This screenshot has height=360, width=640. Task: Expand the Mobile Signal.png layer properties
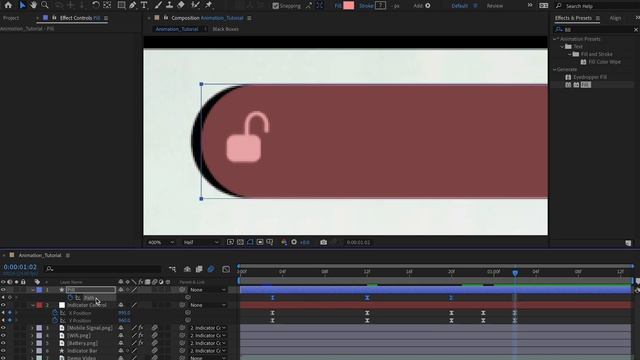pyautogui.click(x=32, y=328)
